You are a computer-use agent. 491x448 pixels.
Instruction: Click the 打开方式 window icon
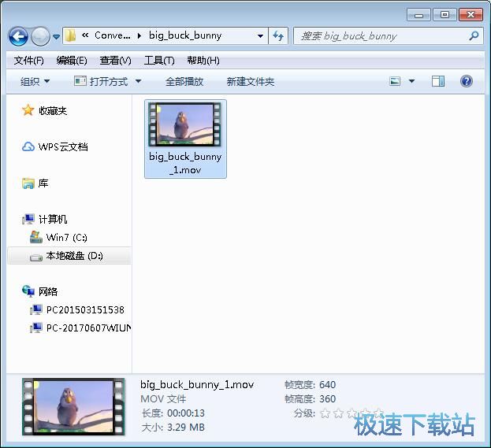pos(80,81)
